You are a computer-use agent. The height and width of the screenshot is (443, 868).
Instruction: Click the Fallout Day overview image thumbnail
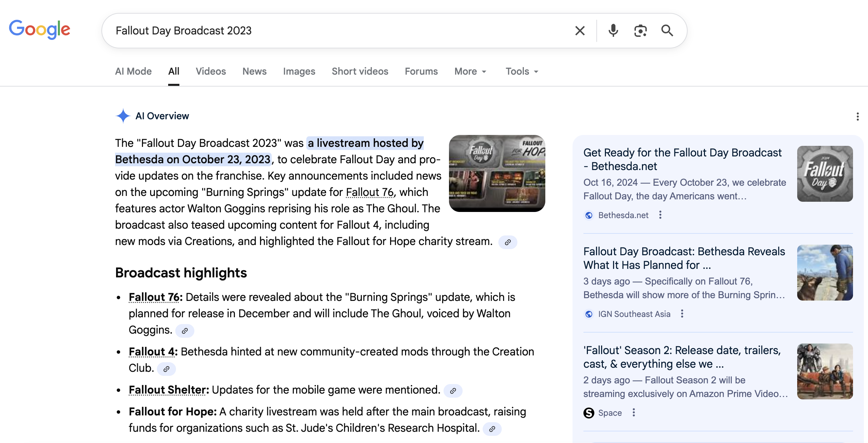tap(497, 173)
